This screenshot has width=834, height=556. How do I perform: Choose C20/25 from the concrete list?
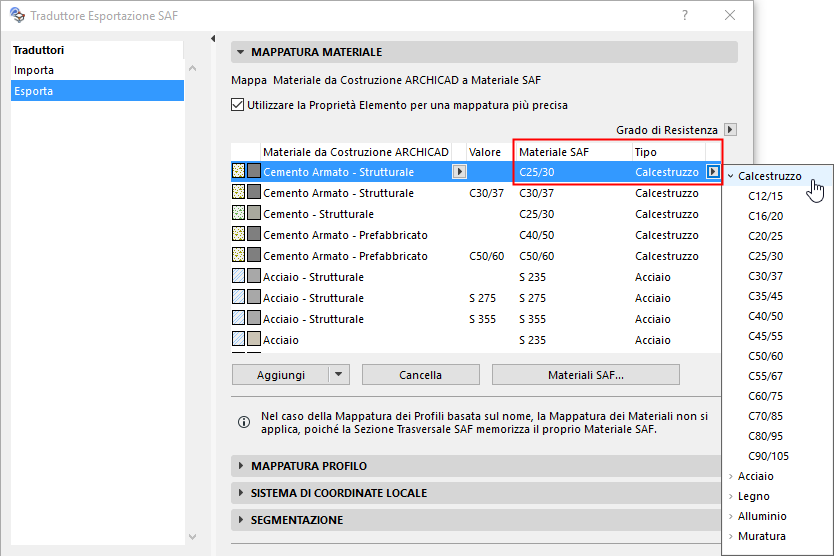(x=765, y=236)
